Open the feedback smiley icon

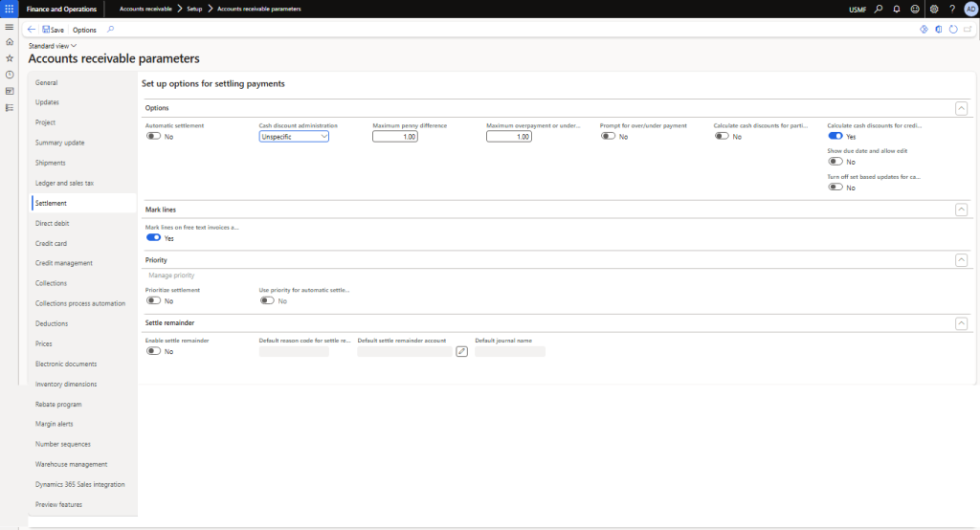click(915, 9)
